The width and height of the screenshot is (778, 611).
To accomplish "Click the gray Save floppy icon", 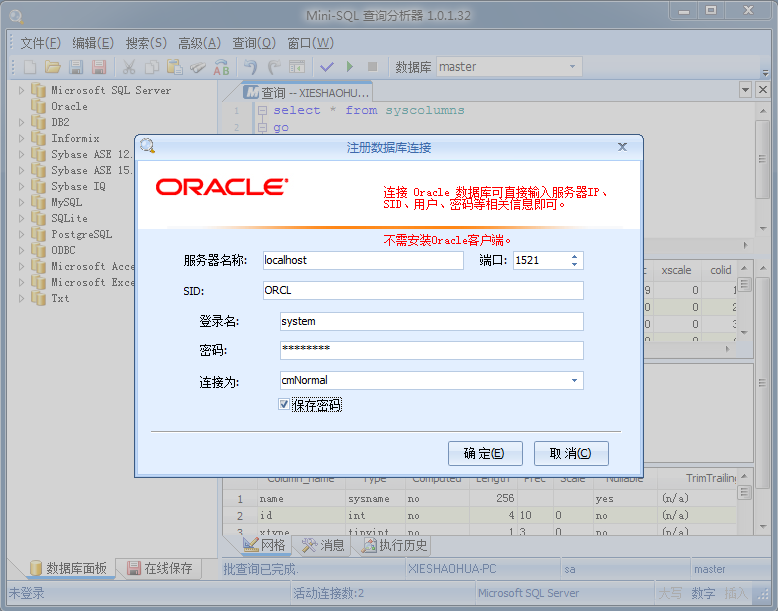I will point(76,67).
